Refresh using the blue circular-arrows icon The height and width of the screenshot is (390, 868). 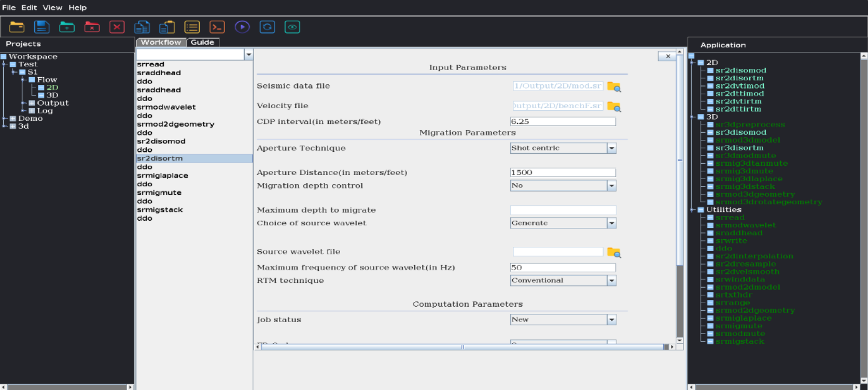(x=267, y=27)
